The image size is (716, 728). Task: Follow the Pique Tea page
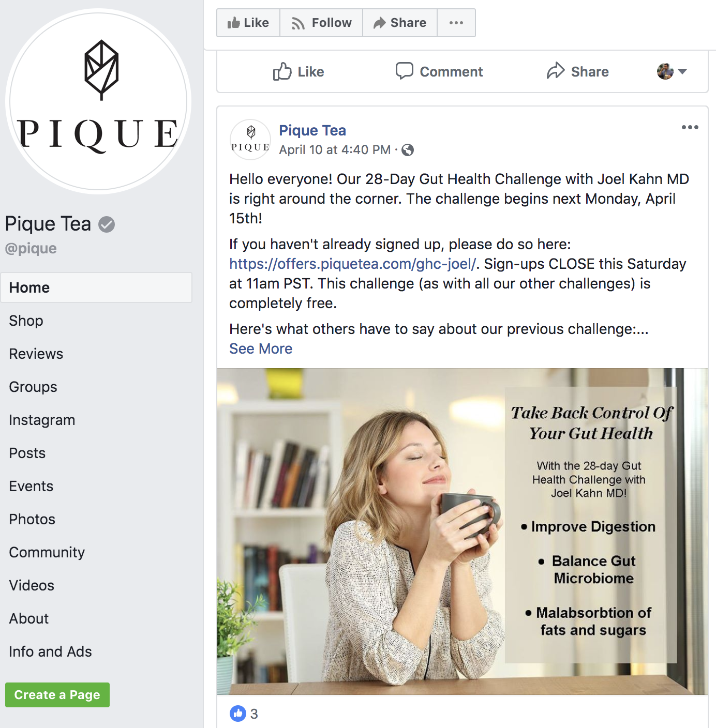pyautogui.click(x=321, y=23)
